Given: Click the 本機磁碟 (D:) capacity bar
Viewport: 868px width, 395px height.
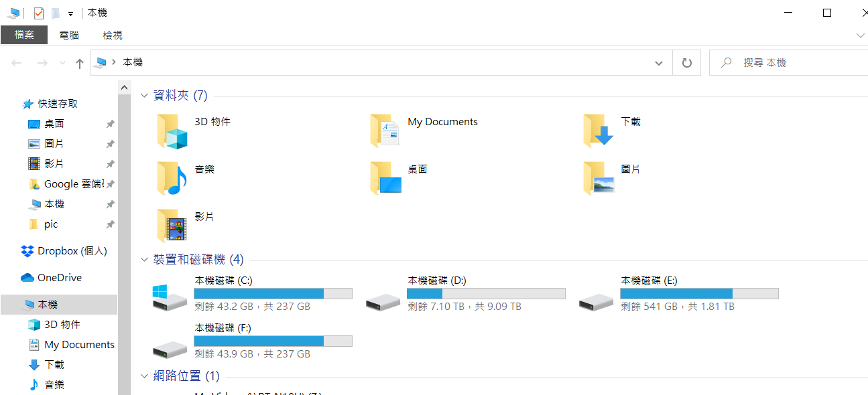Looking at the screenshot, I should coord(486,293).
